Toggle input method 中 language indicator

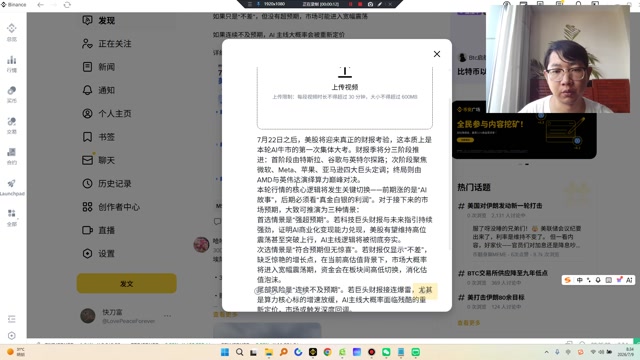pos(580,280)
